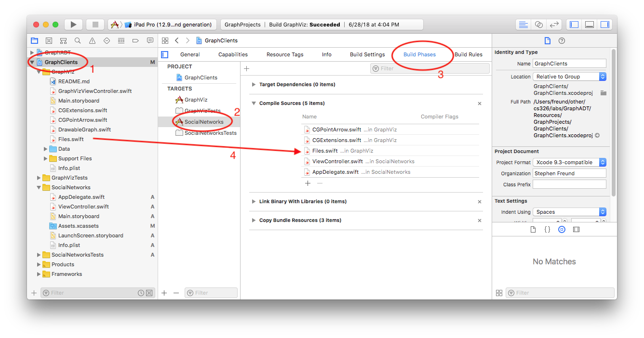Show the Version editor
The width and height of the screenshot is (644, 338).
(x=554, y=25)
